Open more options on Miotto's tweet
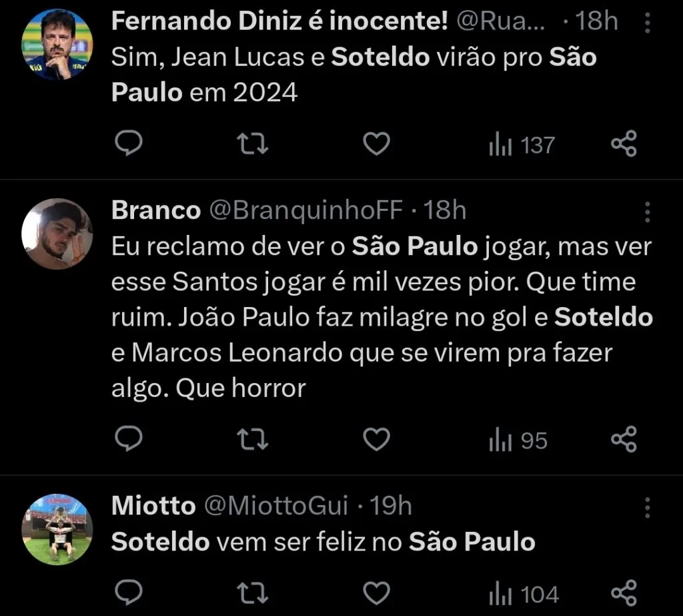This screenshot has height=616, width=683. [647, 507]
